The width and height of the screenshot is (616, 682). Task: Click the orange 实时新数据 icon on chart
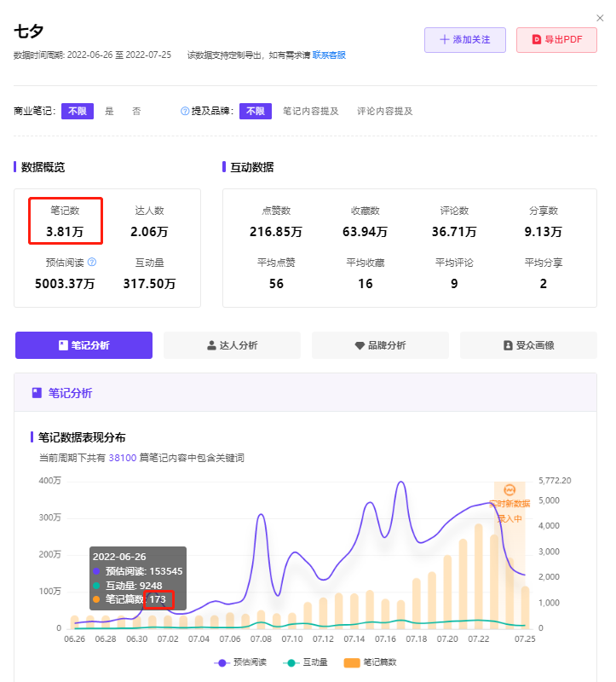[509, 490]
